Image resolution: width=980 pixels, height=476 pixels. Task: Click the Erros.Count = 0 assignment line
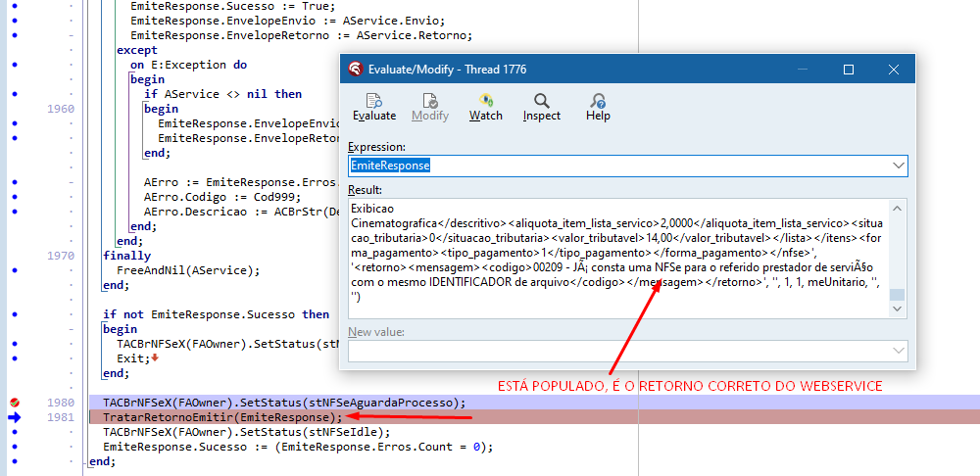pos(299,448)
